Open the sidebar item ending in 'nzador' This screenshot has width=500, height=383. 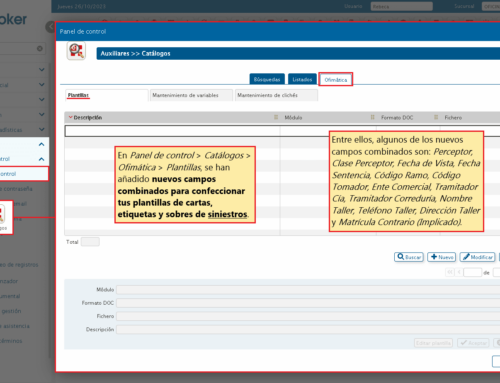coord(9,281)
